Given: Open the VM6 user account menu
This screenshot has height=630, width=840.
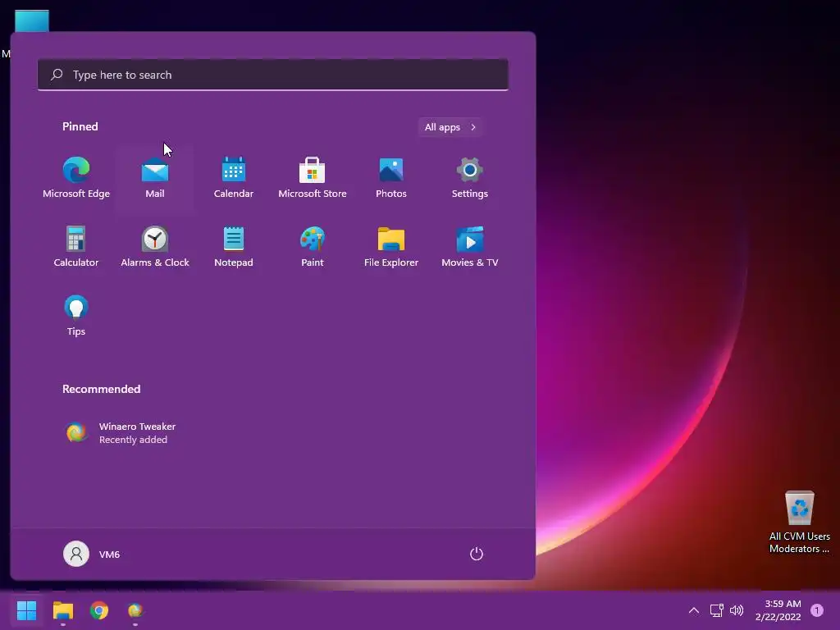Looking at the screenshot, I should point(92,554).
